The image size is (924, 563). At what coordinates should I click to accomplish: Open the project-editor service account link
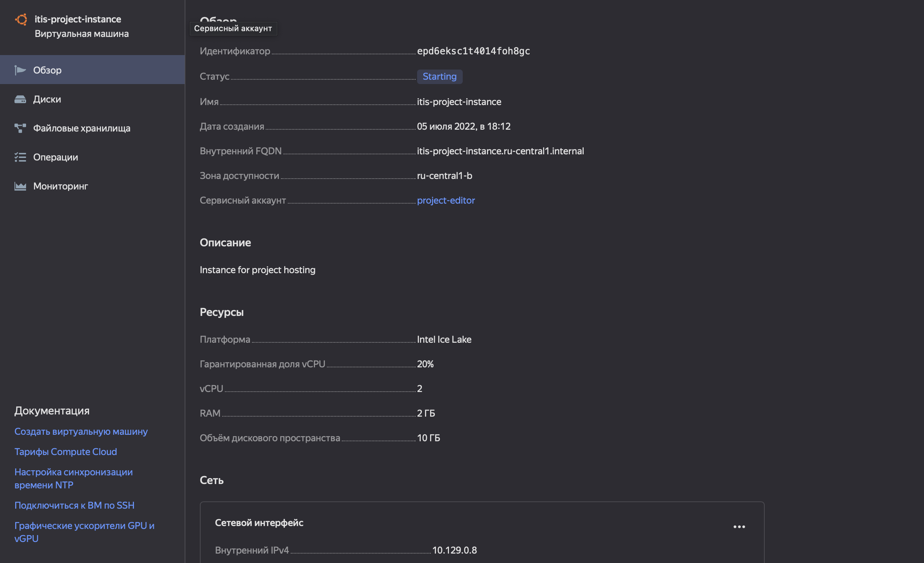[x=446, y=200]
